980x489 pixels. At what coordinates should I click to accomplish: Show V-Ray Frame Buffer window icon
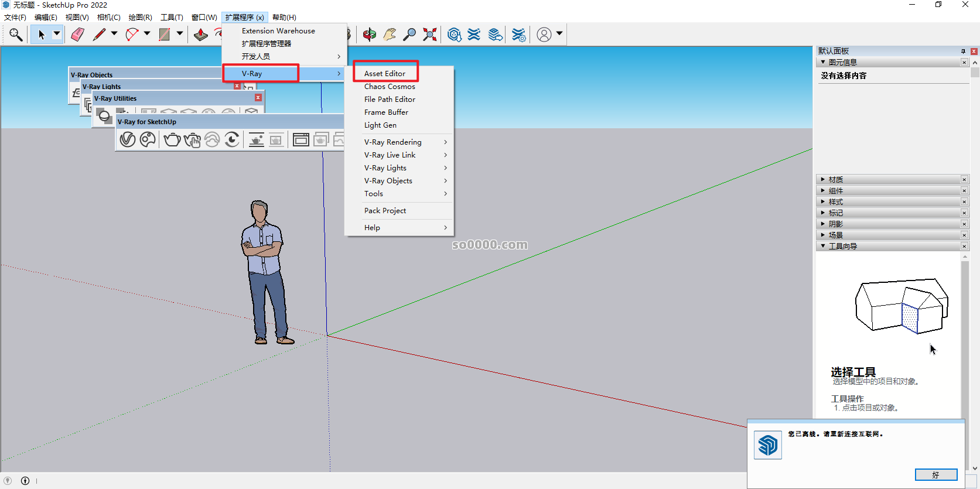click(x=301, y=139)
